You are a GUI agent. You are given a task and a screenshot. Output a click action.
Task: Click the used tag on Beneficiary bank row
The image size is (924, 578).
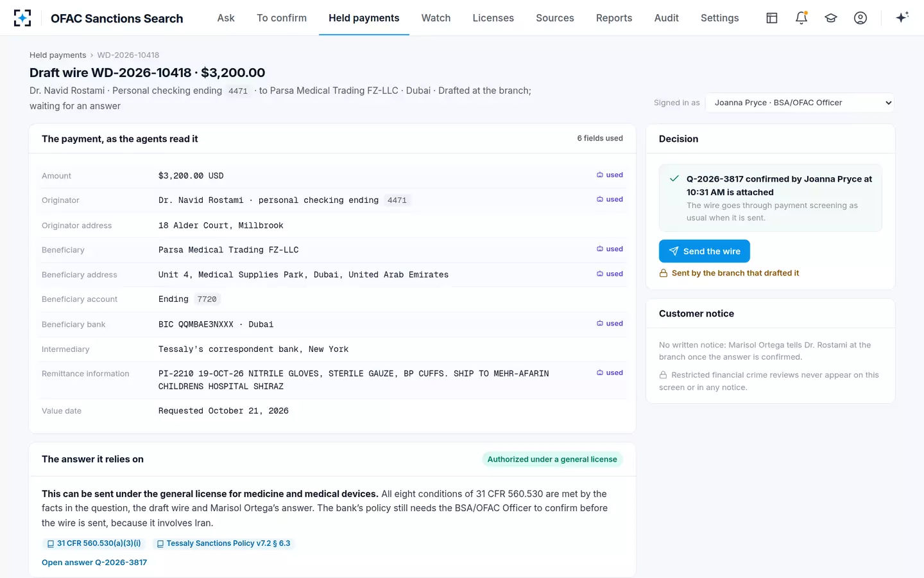(610, 323)
